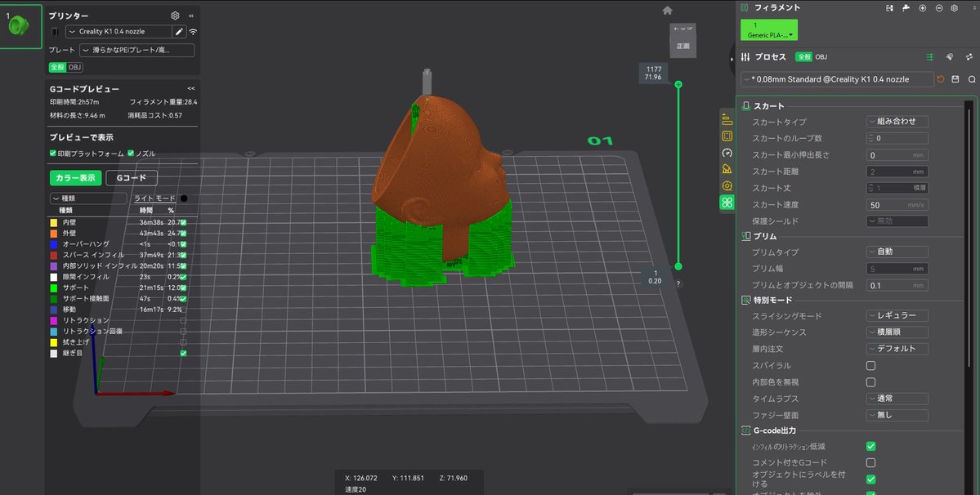Toggle advanced parameter list icon in プロセス
980x495 pixels.
coord(930,57)
